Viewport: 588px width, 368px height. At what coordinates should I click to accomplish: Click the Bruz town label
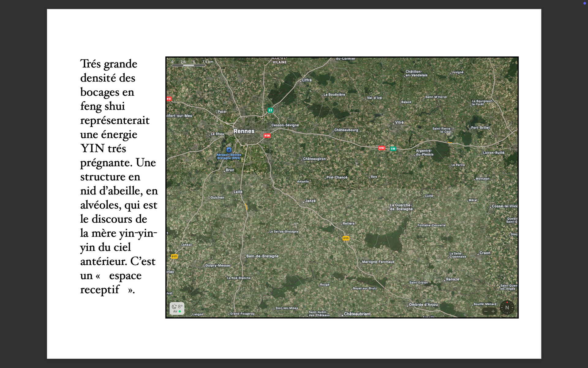click(230, 170)
